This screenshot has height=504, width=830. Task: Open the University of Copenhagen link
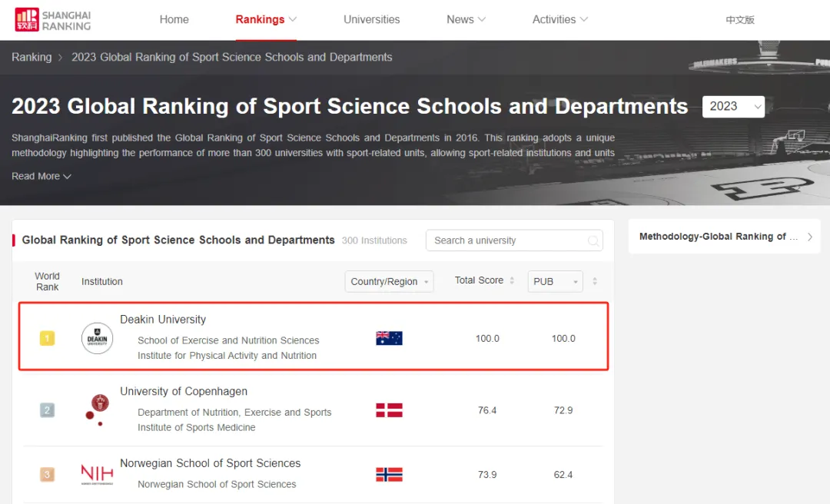pyautogui.click(x=184, y=391)
